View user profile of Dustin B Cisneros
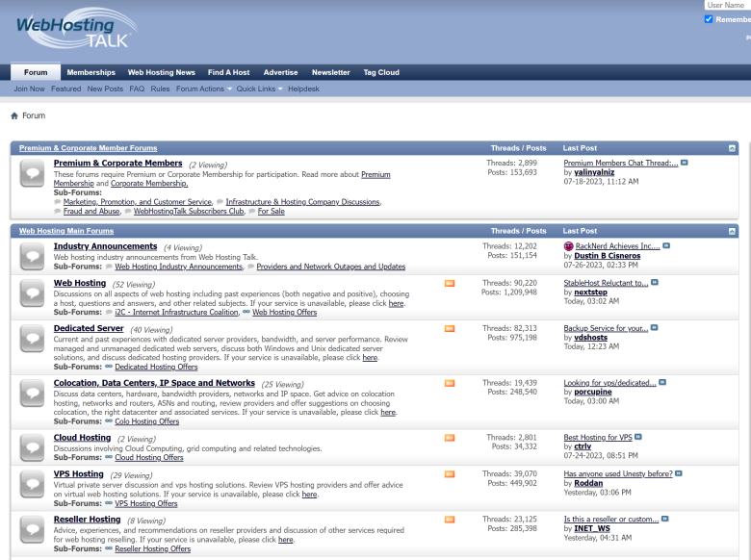The height and width of the screenshot is (560, 751). coord(608,256)
